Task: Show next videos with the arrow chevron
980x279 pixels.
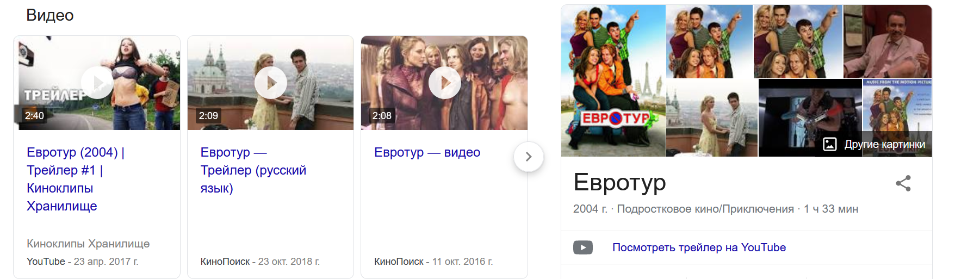Action: [x=529, y=157]
